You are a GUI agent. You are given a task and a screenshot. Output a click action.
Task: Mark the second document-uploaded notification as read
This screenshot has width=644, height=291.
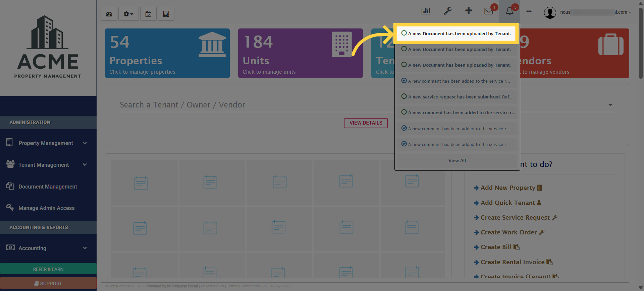404,49
